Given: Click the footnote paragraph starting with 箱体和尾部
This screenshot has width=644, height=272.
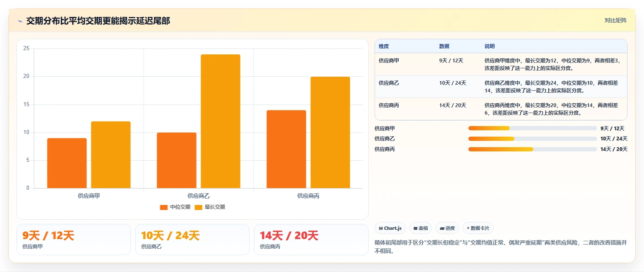Looking at the screenshot, I should [500, 247].
